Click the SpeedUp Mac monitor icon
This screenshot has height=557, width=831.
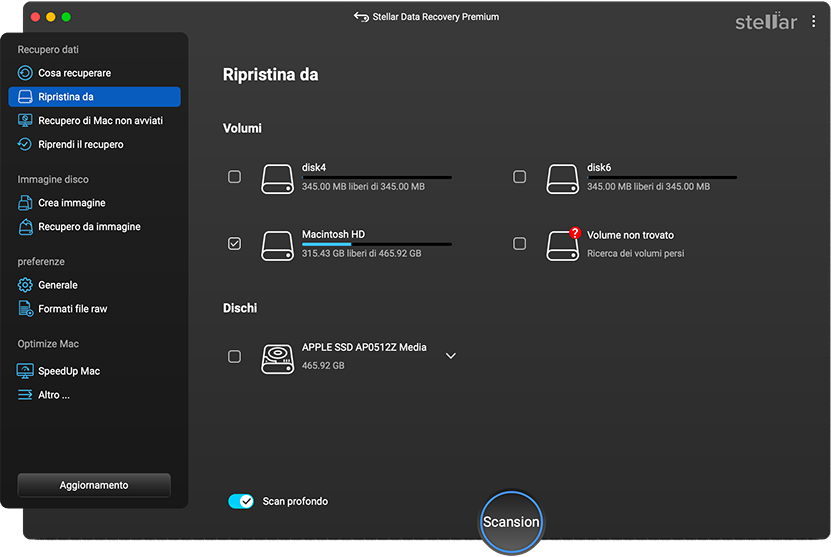25,371
